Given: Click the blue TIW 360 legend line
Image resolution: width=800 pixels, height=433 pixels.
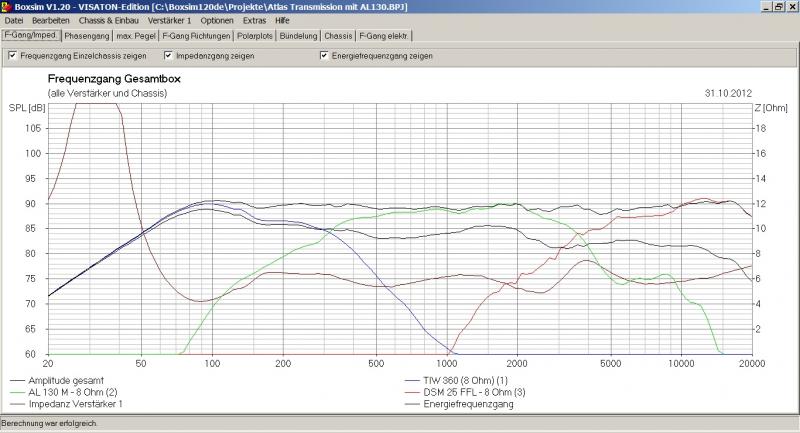Looking at the screenshot, I should 412,381.
